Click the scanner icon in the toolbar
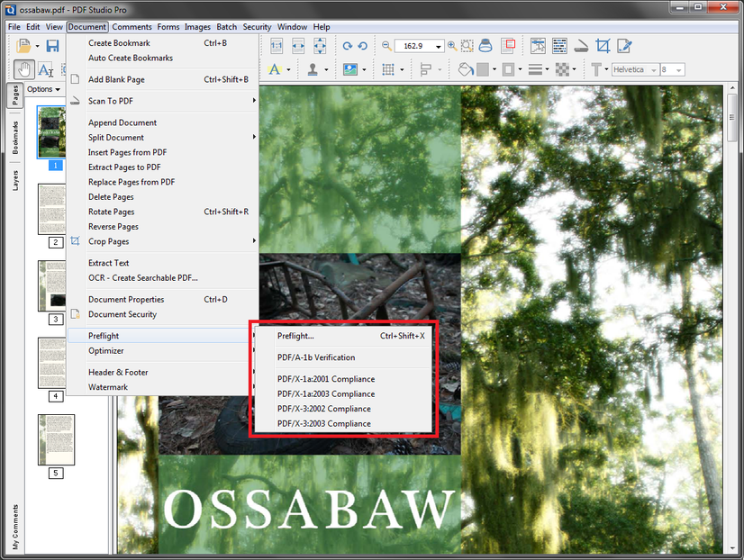This screenshot has width=744, height=560. (581, 46)
